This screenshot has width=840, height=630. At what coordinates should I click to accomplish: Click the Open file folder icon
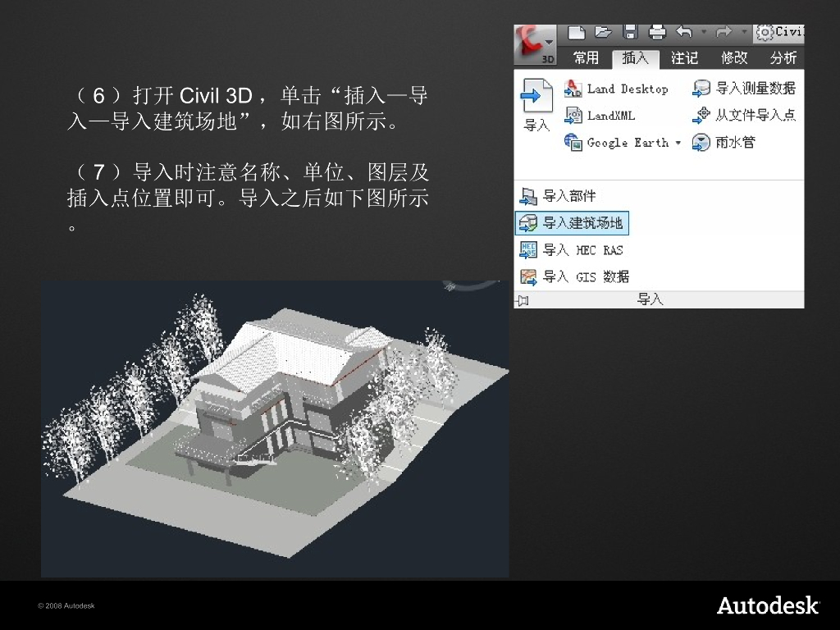tap(604, 32)
